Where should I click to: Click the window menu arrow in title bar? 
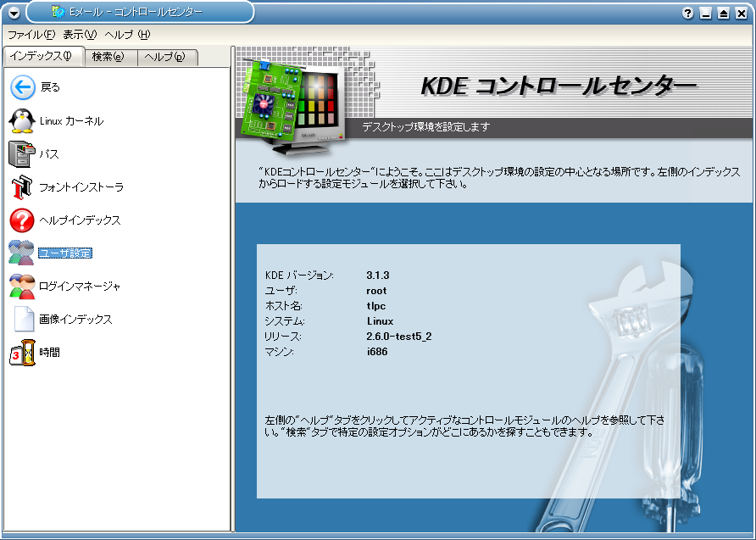14,13
